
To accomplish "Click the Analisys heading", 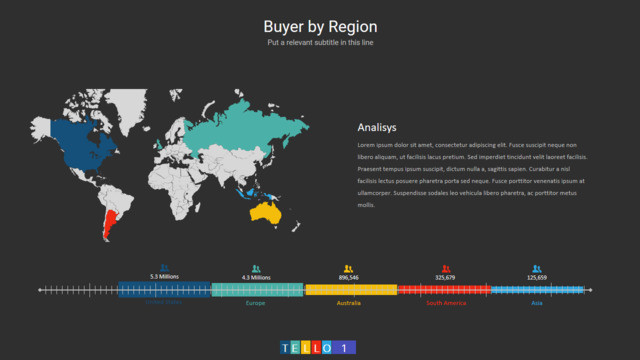I will tap(377, 127).
